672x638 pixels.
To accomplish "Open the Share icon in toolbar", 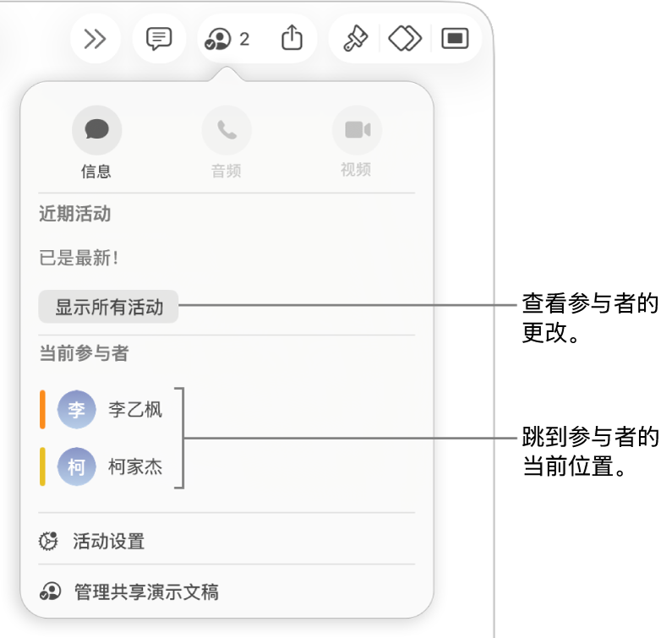I will pos(292,38).
